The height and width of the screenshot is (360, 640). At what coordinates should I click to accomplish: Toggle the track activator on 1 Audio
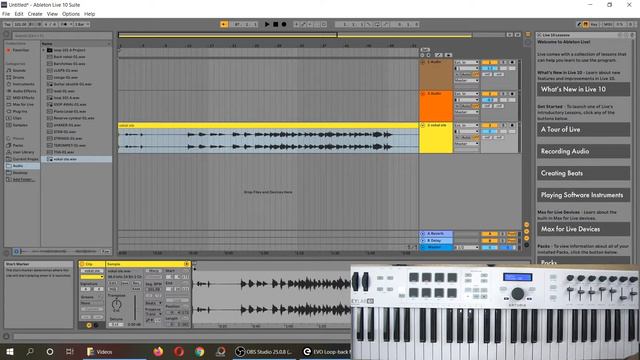coord(489,62)
